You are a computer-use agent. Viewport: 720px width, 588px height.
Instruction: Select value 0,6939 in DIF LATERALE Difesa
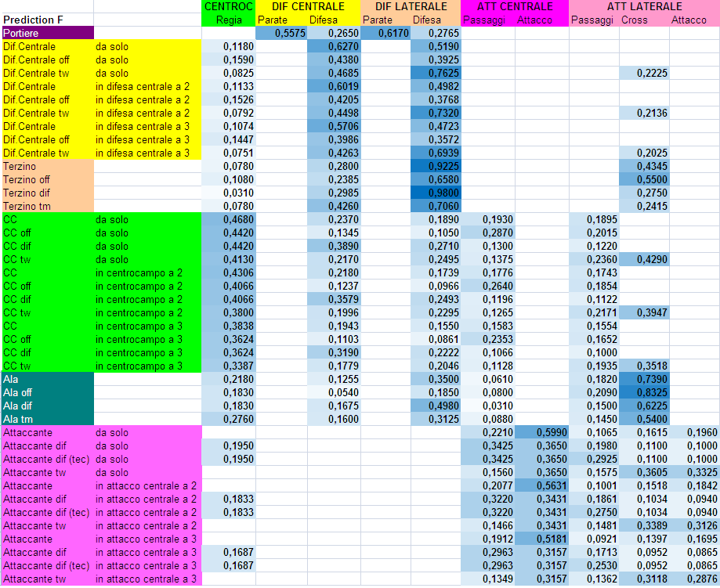(x=436, y=153)
